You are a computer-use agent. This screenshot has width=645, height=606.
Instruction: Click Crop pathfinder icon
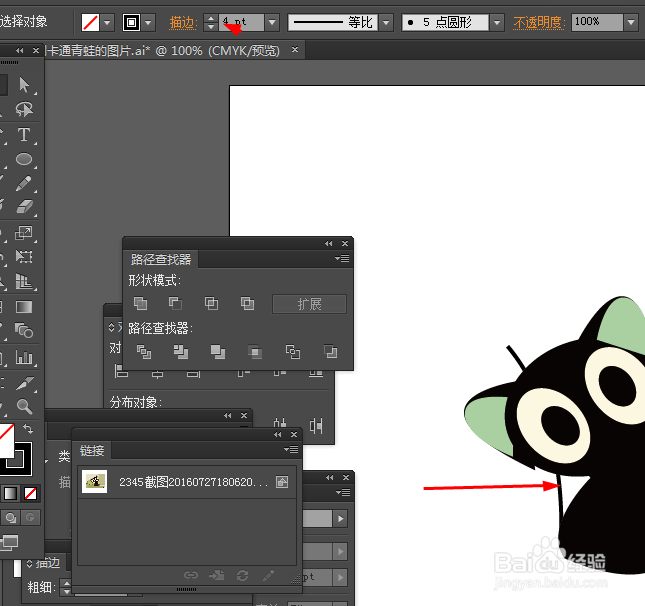255,352
